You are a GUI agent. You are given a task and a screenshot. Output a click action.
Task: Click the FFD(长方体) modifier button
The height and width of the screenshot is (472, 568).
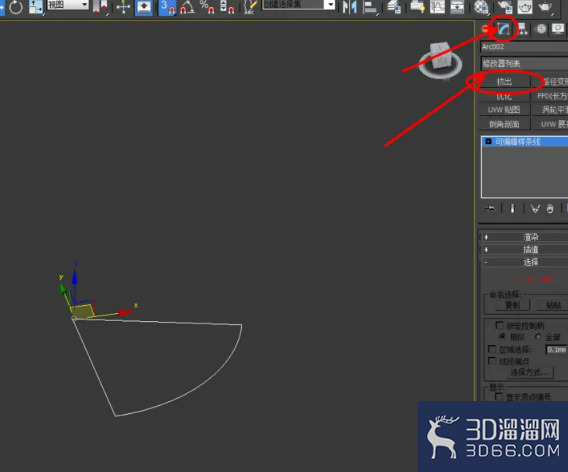550,96
